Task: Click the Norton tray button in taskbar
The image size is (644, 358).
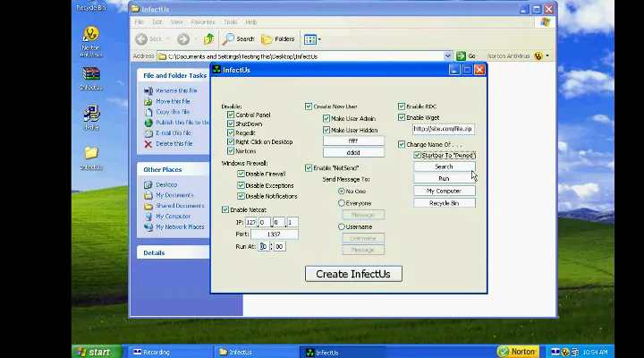Action: pyautogui.click(x=518, y=352)
